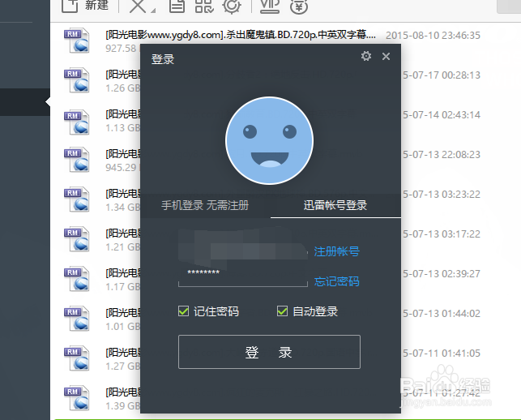521x420 pixels.
Task: Click the yen coin toolbar icon
Action: (x=299, y=6)
